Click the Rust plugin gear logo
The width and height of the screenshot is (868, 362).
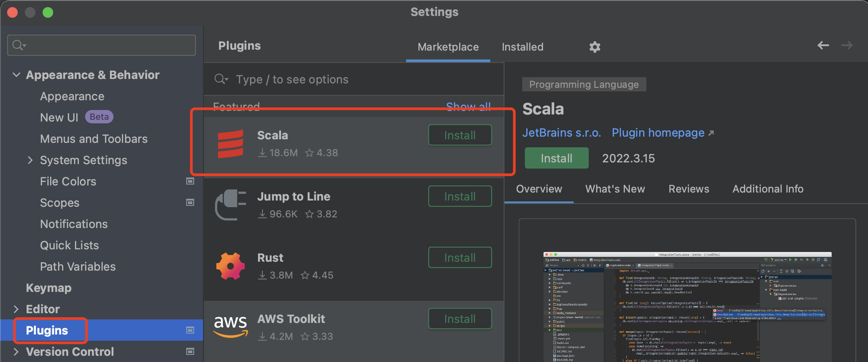pos(231,266)
